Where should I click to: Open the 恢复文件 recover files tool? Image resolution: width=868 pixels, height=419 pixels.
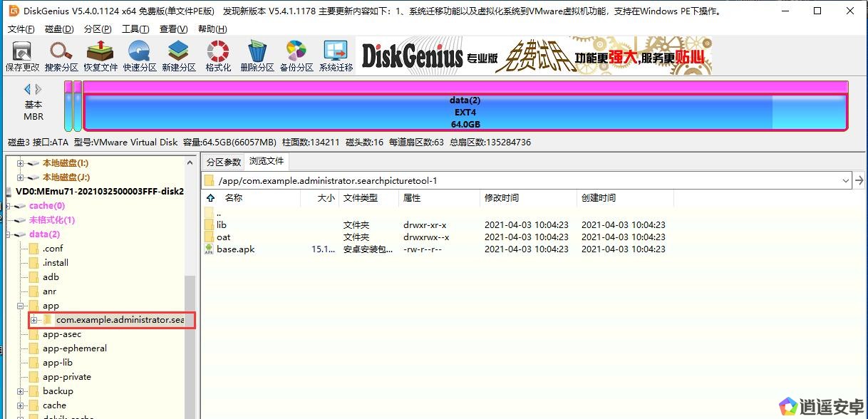pyautogui.click(x=100, y=56)
